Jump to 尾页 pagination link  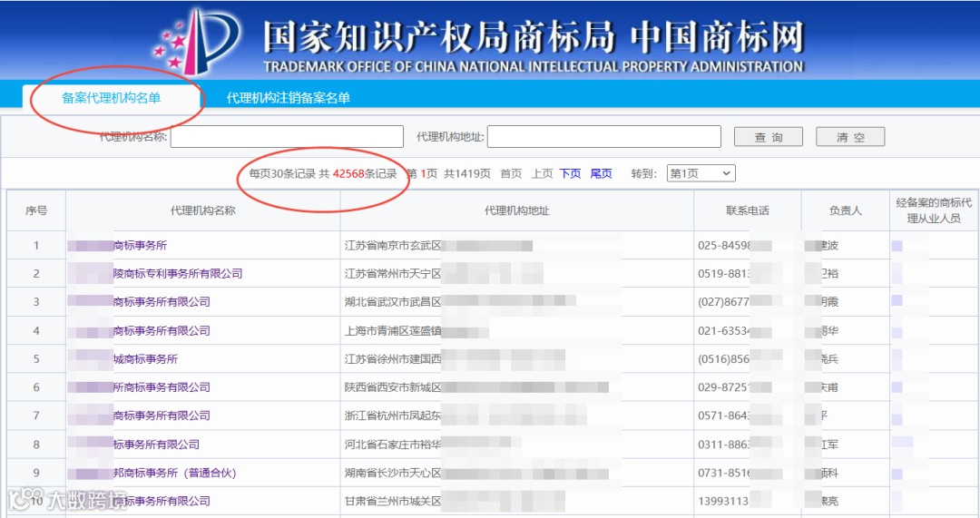(x=601, y=173)
